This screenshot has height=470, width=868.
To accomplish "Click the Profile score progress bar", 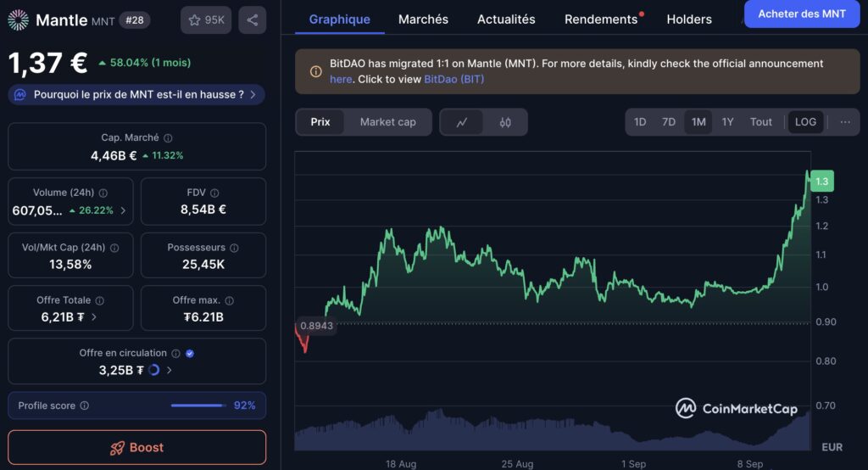I will (198, 406).
